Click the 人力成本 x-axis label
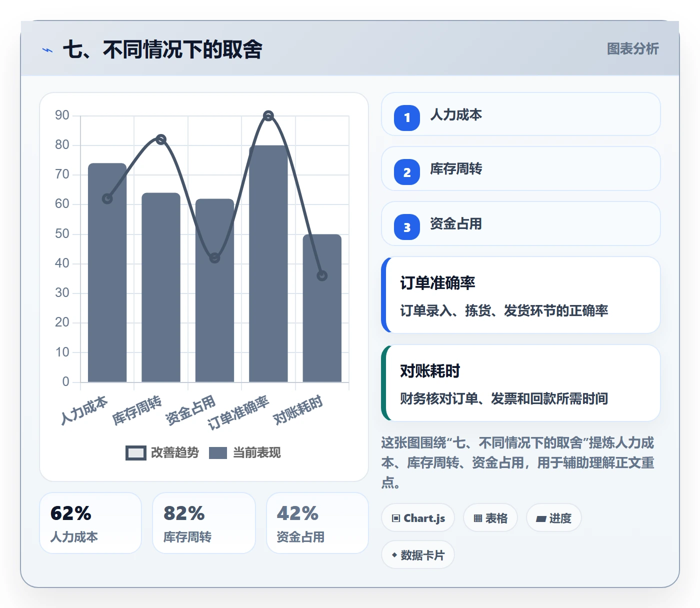Screen dimensions: 700x608 tap(83, 410)
